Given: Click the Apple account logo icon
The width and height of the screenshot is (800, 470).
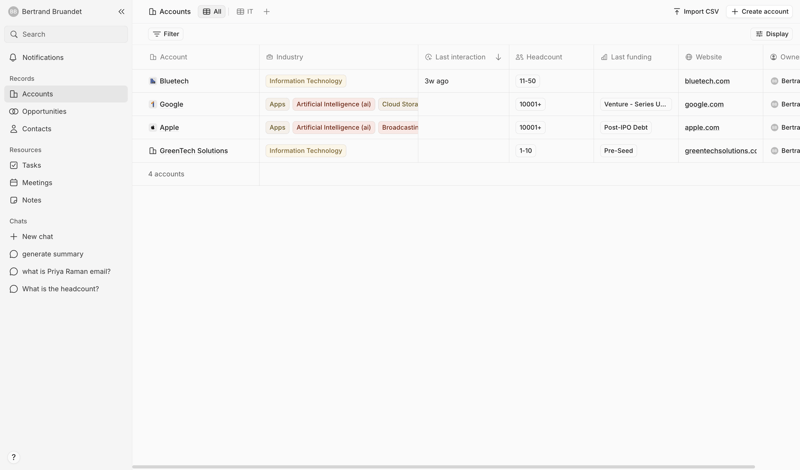Looking at the screenshot, I should [x=153, y=128].
